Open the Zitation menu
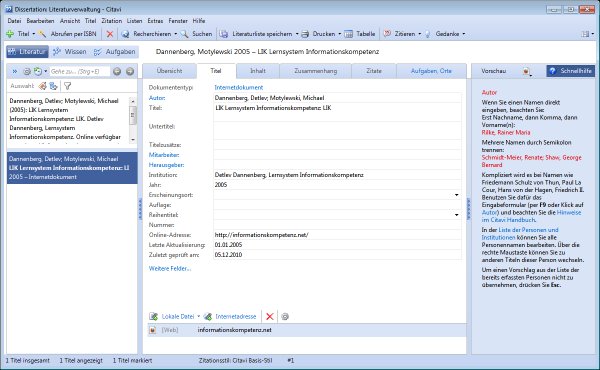The height and width of the screenshot is (370, 600). coord(112,21)
